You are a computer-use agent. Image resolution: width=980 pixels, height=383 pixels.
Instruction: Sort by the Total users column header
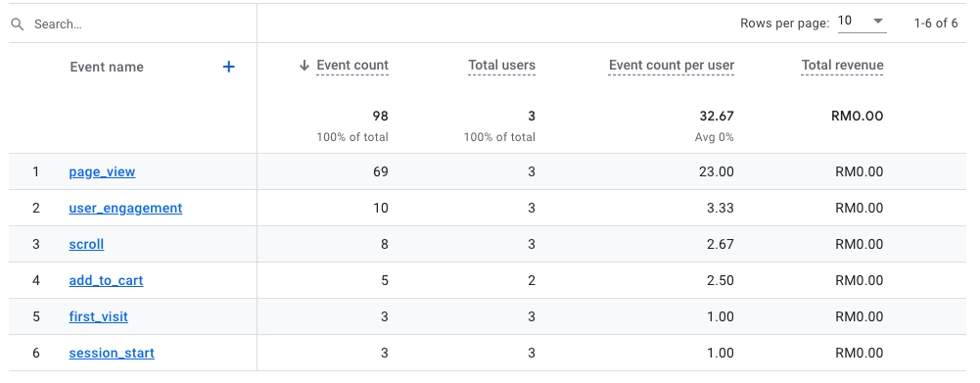click(x=502, y=65)
